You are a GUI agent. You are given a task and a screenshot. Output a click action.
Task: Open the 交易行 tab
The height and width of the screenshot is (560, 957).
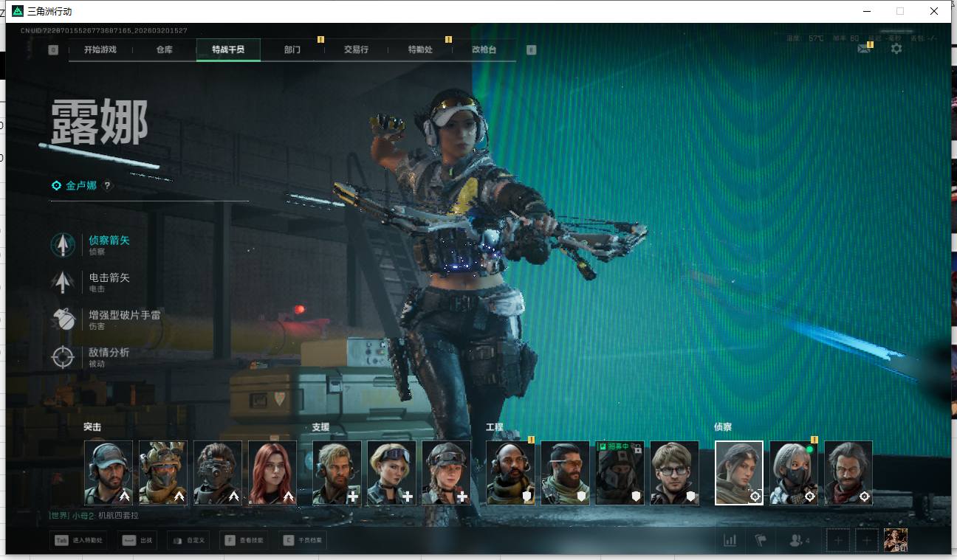356,49
